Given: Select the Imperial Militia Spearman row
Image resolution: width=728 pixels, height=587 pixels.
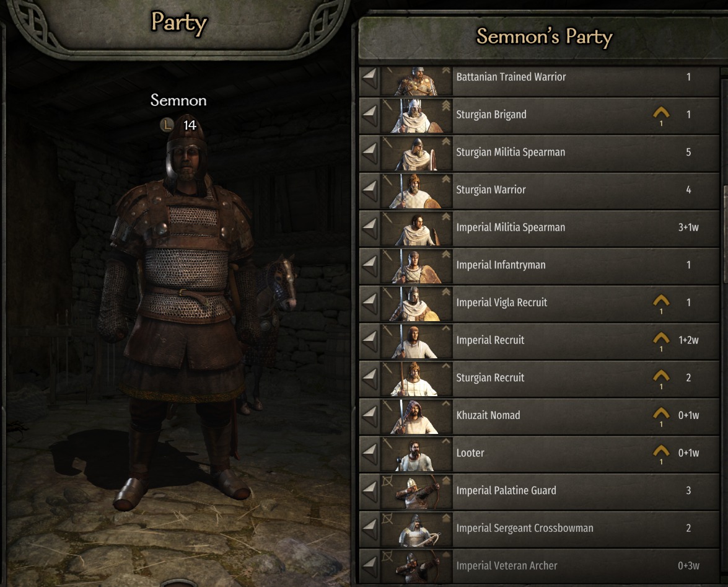Looking at the screenshot, I should click(539, 228).
